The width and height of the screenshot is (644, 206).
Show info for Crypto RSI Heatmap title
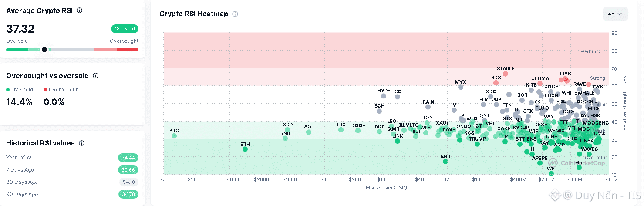tap(235, 14)
